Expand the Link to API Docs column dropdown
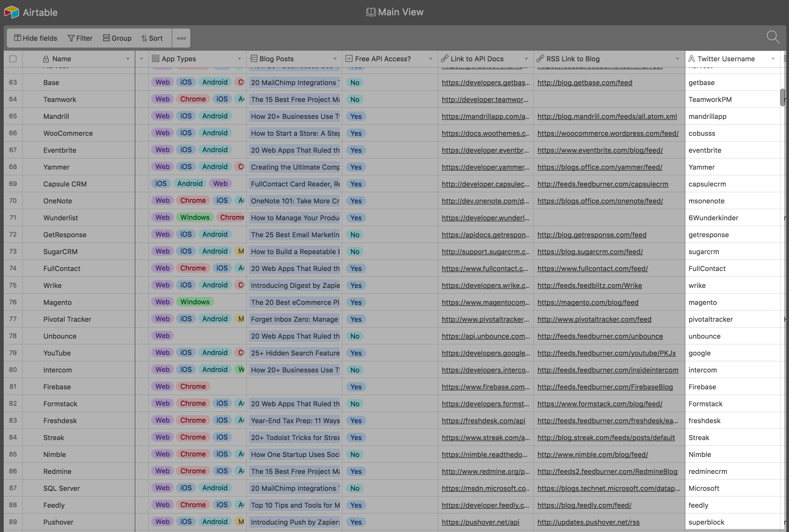 coord(526,59)
